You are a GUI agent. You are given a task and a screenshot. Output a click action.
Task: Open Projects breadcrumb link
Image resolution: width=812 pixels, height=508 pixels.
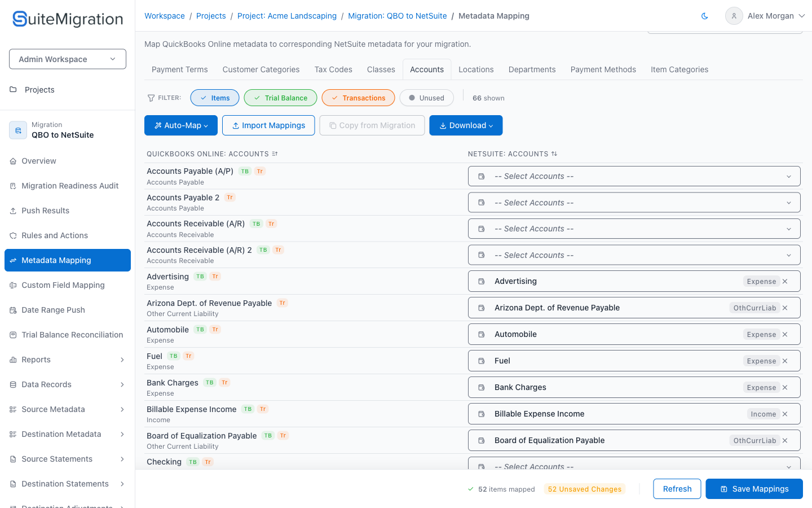coord(211,16)
